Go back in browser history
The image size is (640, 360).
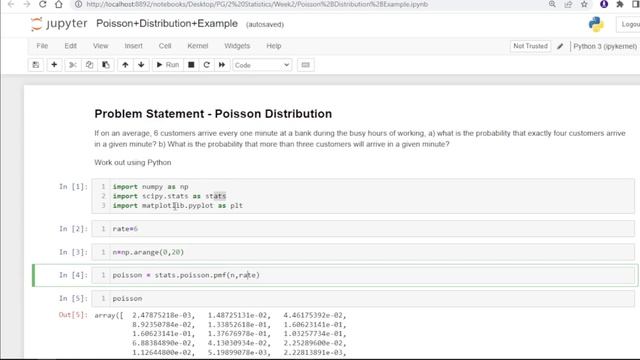click(11, 4)
